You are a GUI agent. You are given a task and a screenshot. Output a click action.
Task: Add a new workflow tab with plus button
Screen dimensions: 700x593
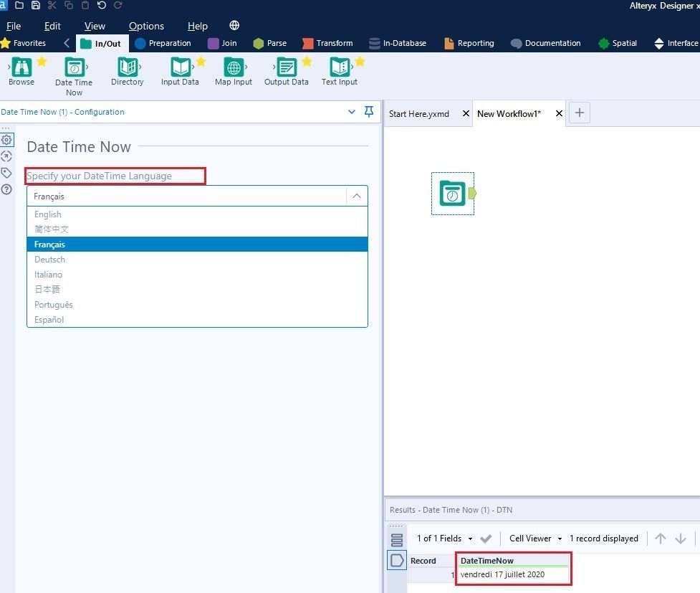coord(580,113)
